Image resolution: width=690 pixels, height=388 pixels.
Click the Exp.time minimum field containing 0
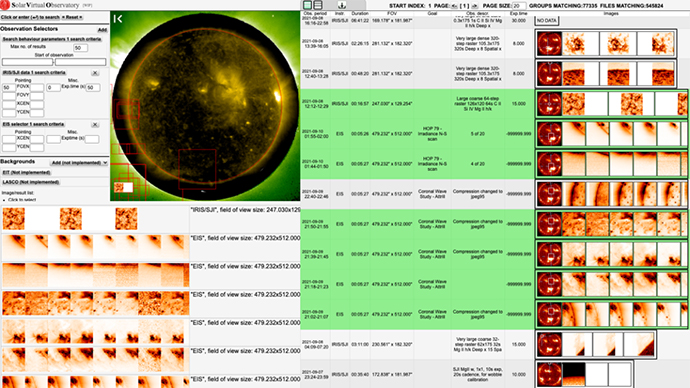(53, 88)
